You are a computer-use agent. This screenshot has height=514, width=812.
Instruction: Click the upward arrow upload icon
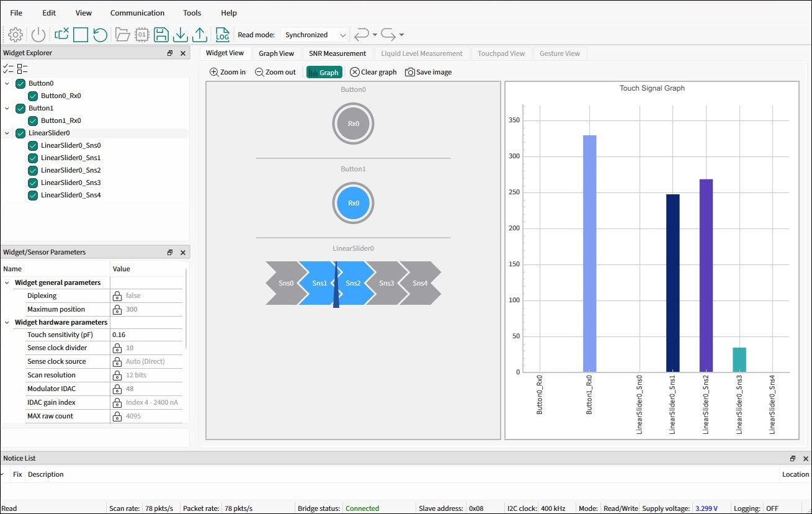[200, 35]
